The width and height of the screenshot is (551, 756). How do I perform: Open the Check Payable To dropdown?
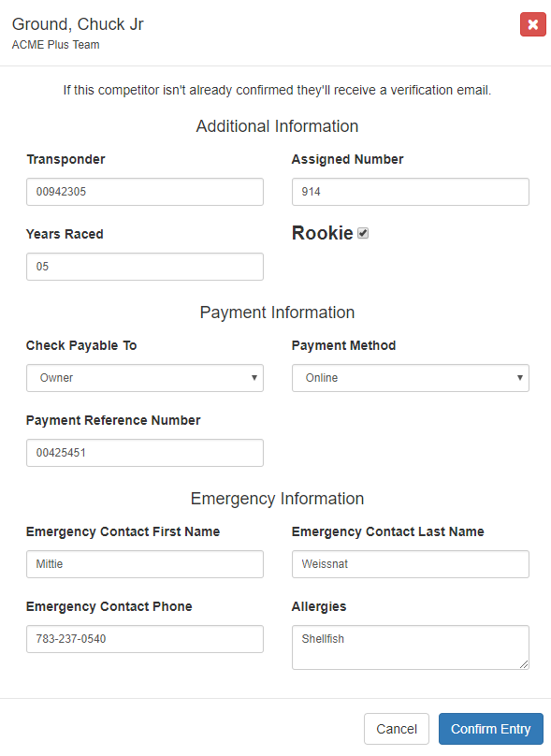[x=145, y=378]
